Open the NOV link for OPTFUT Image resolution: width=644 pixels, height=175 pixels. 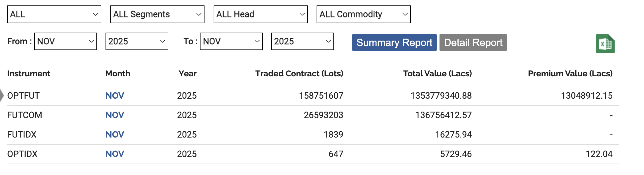115,96
